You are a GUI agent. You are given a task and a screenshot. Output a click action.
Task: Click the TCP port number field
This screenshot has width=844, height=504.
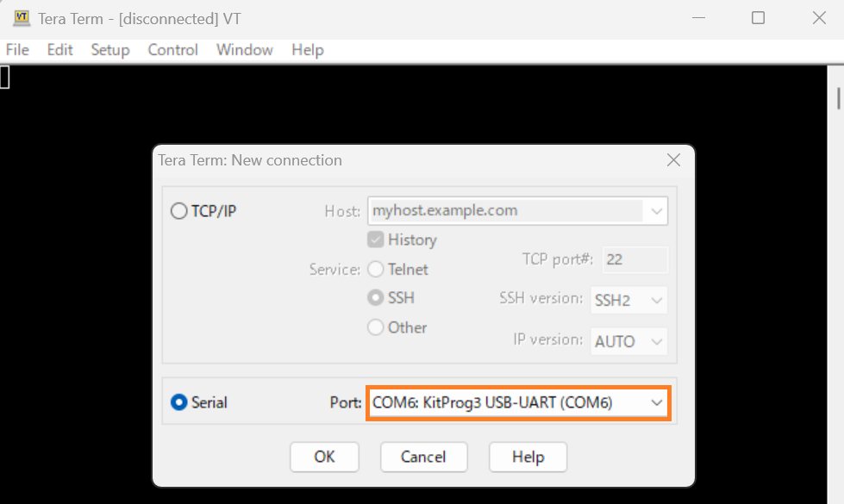[635, 260]
